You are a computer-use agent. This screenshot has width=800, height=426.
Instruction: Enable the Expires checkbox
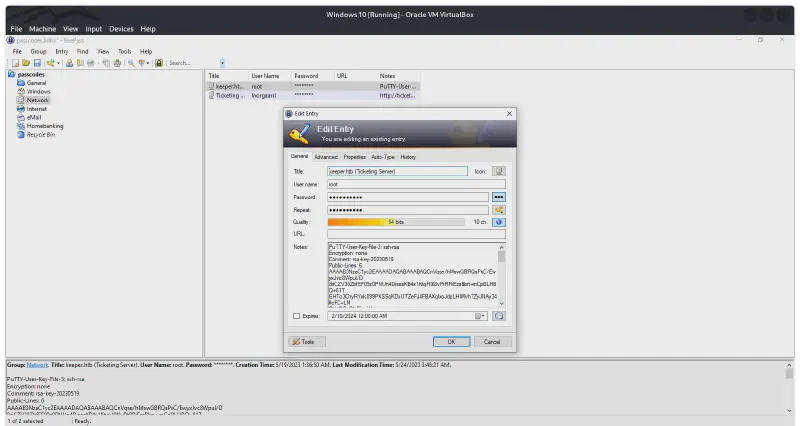point(296,316)
